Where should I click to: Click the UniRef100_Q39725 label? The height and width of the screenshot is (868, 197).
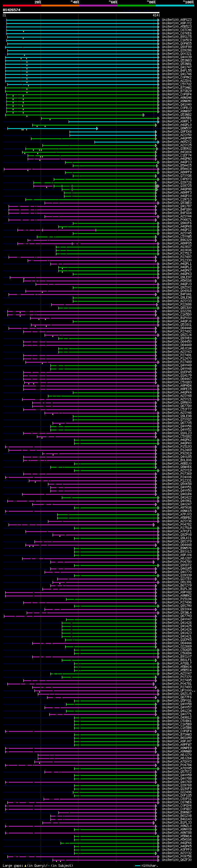[x=177, y=186]
